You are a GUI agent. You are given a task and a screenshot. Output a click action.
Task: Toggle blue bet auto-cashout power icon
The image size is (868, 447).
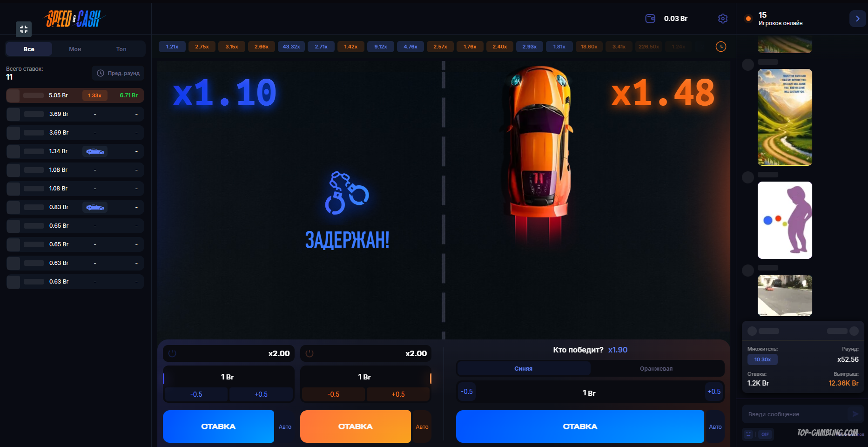point(172,353)
